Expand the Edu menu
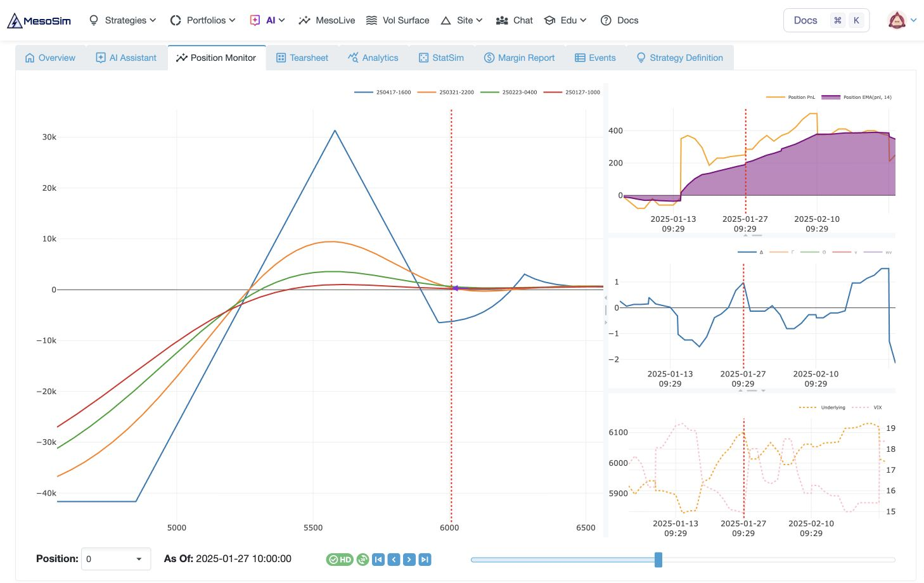This screenshot has width=924, height=583. point(565,20)
